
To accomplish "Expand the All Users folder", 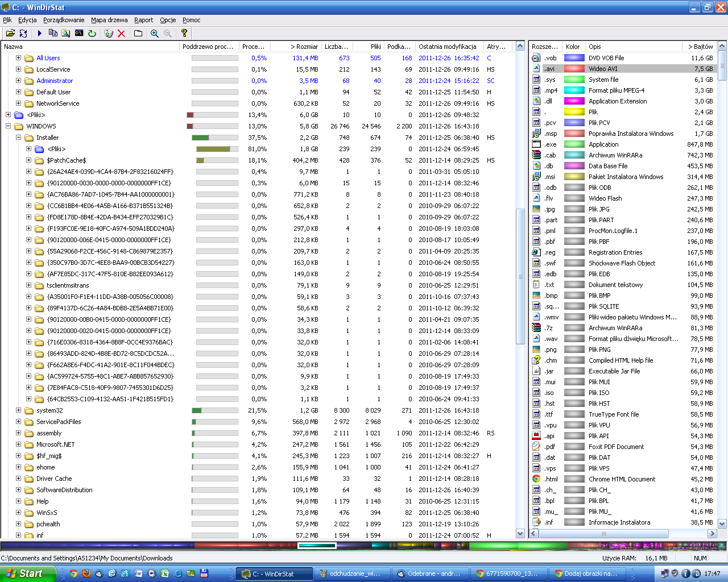I will [x=18, y=58].
